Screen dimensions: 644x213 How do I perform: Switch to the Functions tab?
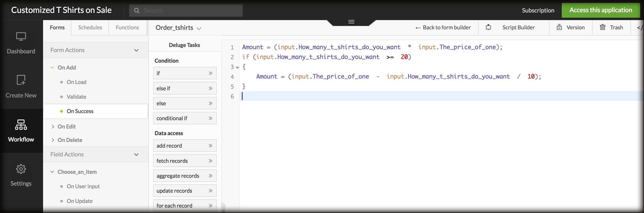(127, 27)
